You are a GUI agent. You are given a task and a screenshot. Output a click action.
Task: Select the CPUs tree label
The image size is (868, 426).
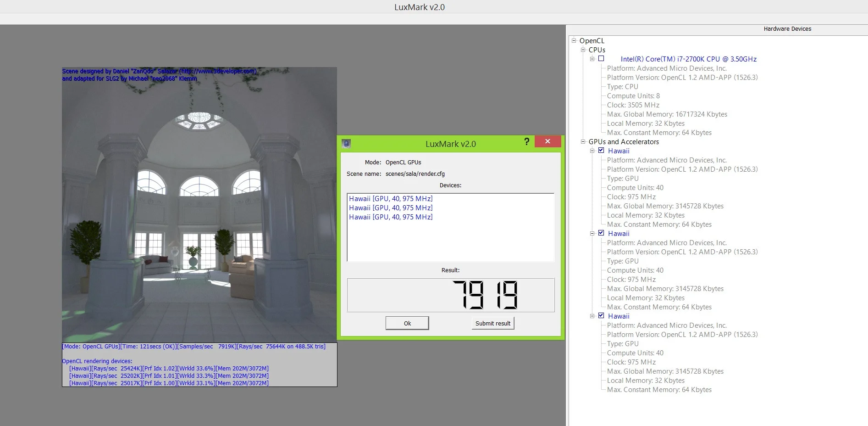pos(597,50)
